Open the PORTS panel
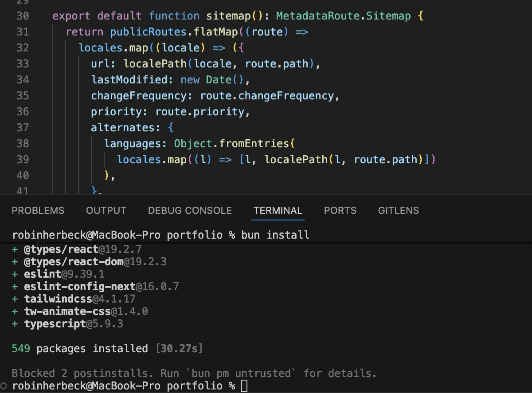 340,210
